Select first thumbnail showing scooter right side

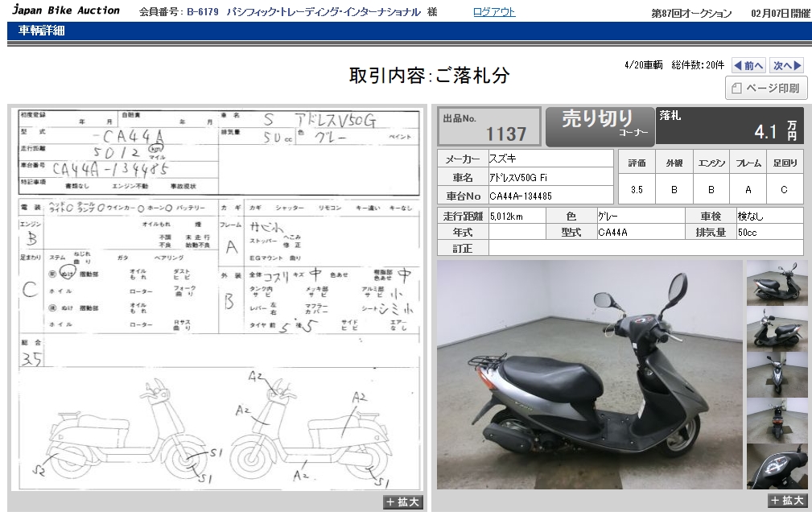(777, 283)
